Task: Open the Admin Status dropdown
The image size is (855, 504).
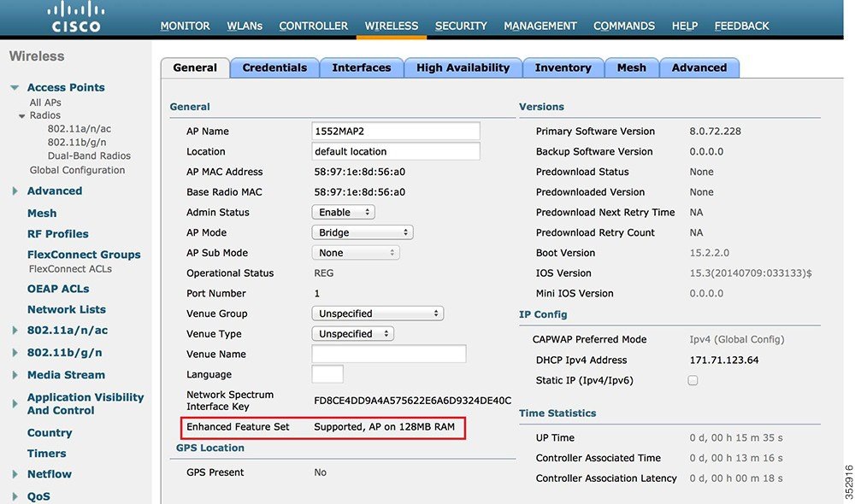Action: (x=343, y=212)
